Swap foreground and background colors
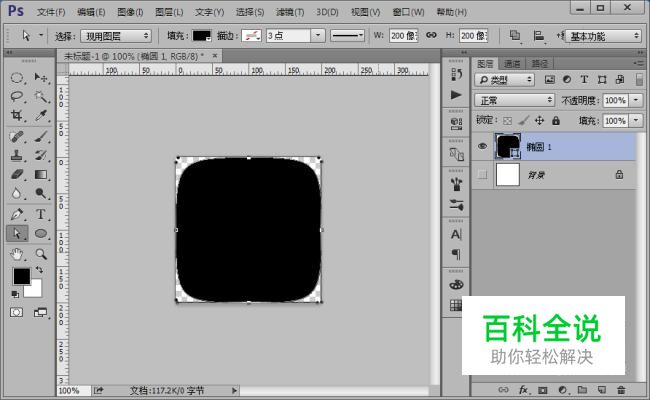The width and height of the screenshot is (650, 400). click(39, 270)
